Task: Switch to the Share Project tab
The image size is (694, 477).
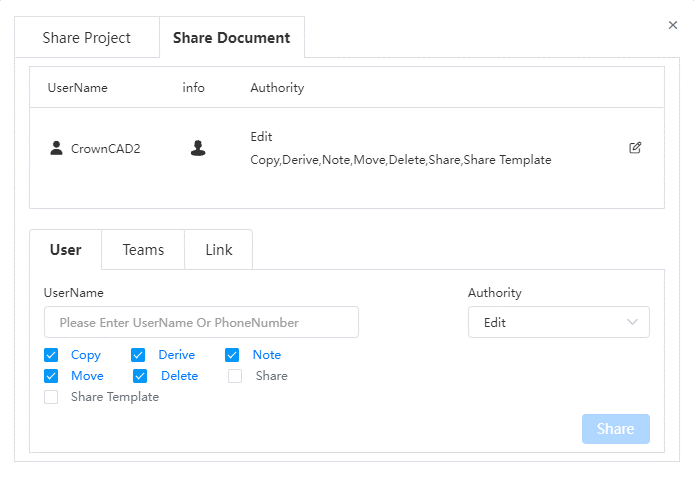Action: click(x=87, y=38)
